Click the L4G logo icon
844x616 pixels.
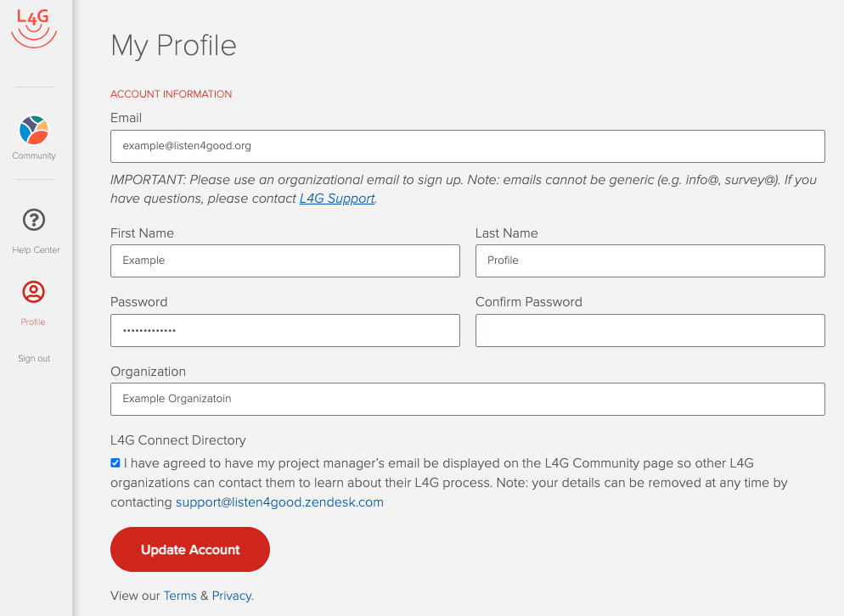click(x=34, y=27)
